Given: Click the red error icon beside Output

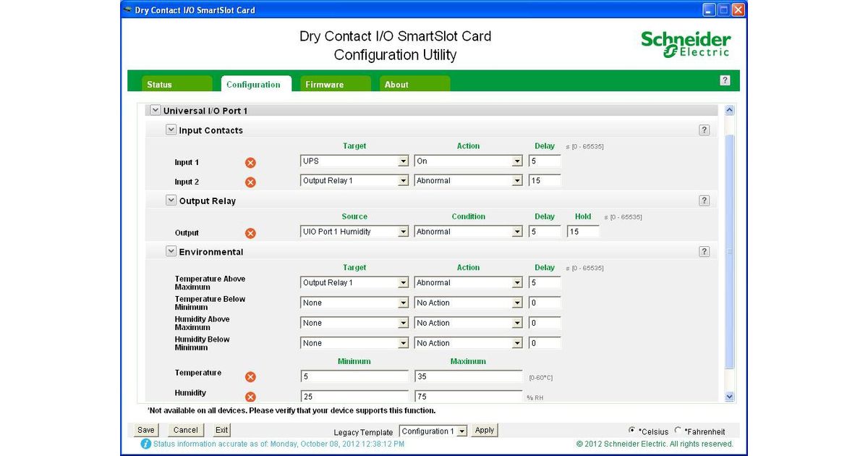Looking at the screenshot, I should (250, 233).
